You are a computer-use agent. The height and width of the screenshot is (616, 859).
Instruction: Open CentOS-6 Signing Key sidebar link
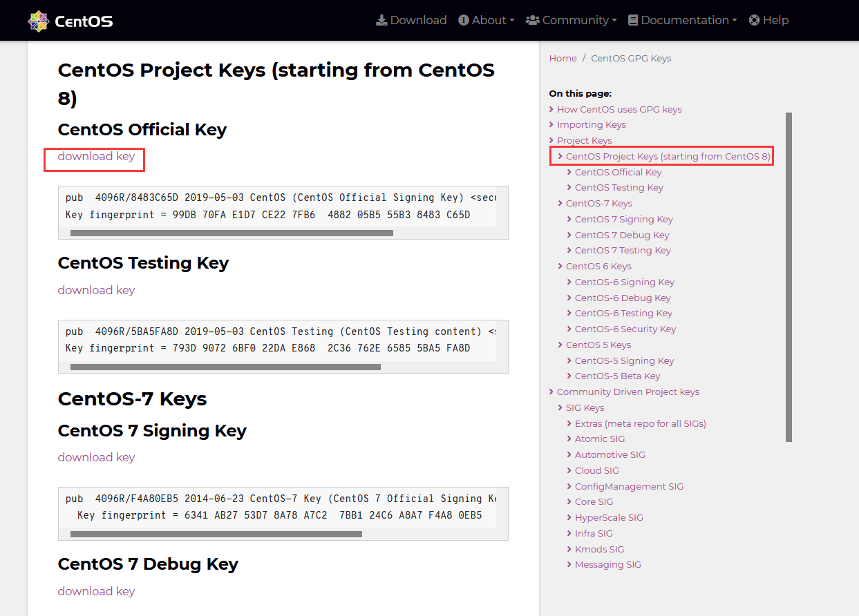[624, 282]
